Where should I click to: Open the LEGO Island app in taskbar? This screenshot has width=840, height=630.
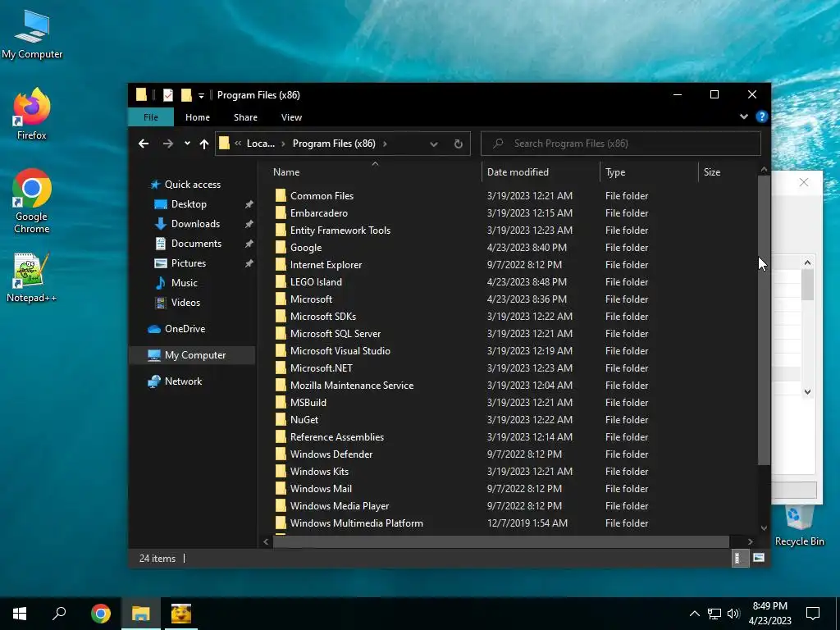[181, 614]
